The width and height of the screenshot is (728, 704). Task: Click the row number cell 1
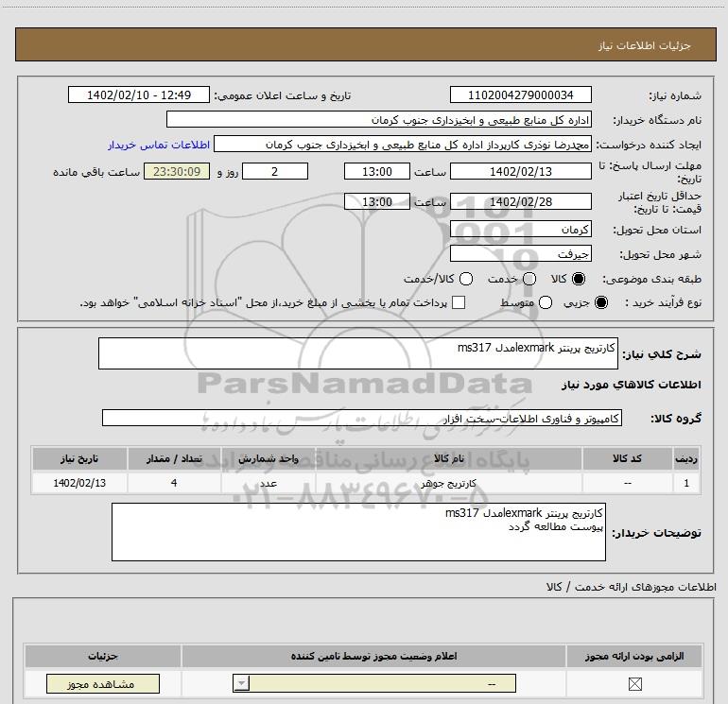[x=686, y=483]
